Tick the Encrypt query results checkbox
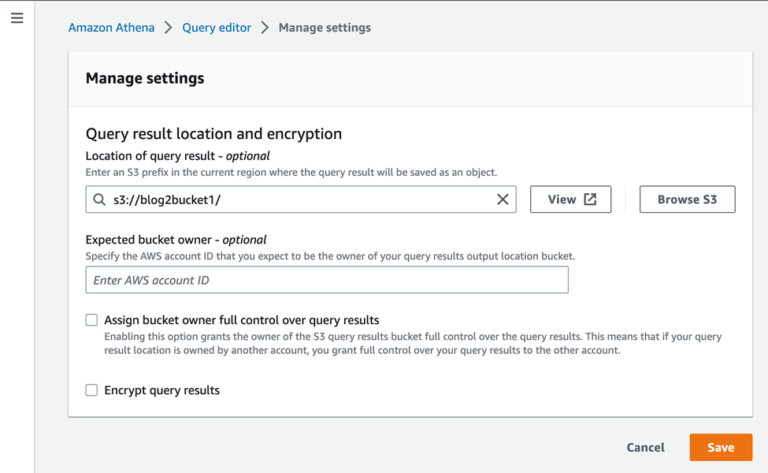Viewport: 768px width, 473px height. click(x=92, y=390)
